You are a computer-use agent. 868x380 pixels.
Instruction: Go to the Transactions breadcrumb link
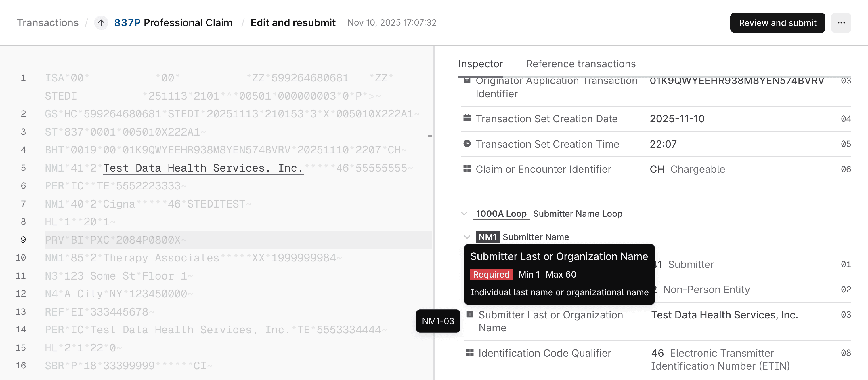pos(47,23)
